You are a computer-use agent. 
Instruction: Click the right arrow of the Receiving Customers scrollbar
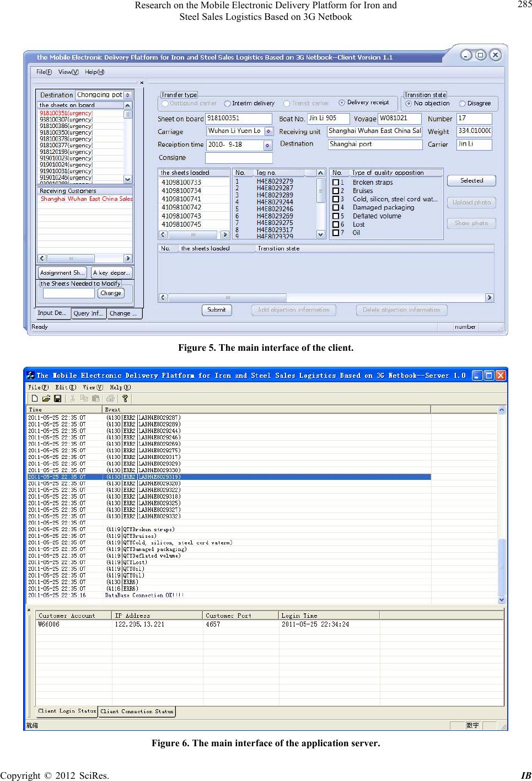(x=128, y=258)
